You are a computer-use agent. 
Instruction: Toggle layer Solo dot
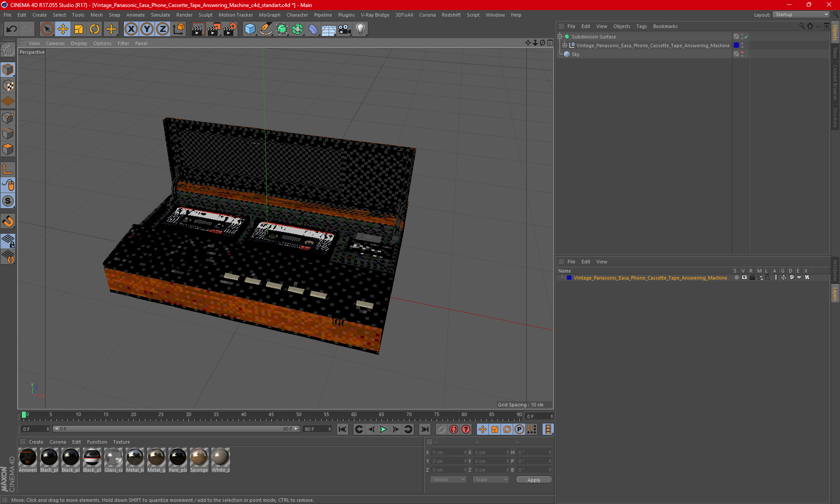[736, 277]
